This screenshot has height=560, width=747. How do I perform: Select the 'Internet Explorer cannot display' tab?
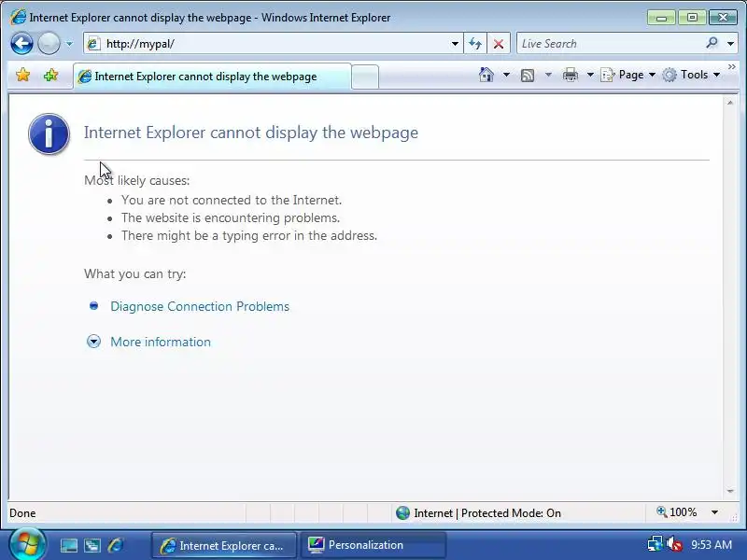pyautogui.click(x=212, y=77)
